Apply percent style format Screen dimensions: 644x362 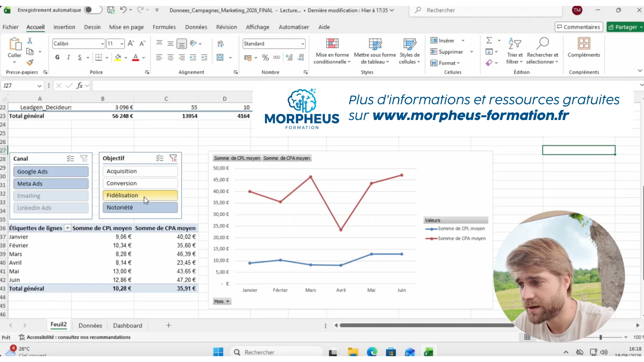pyautogui.click(x=266, y=57)
